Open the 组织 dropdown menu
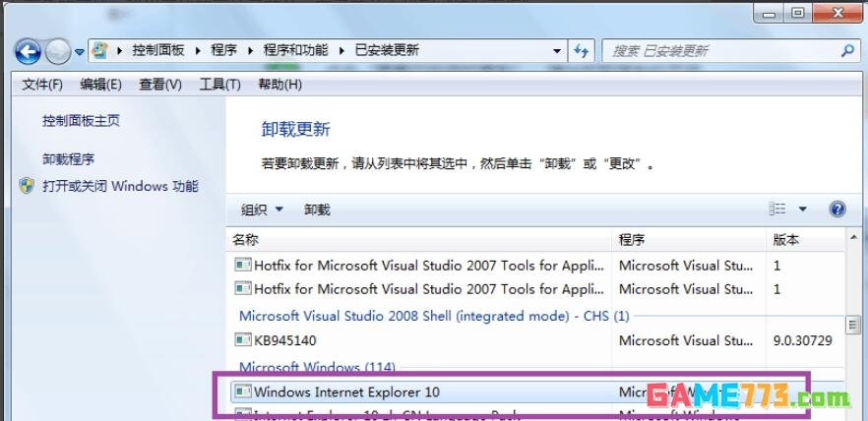Viewport: 868px width, 421px height. coord(262,210)
